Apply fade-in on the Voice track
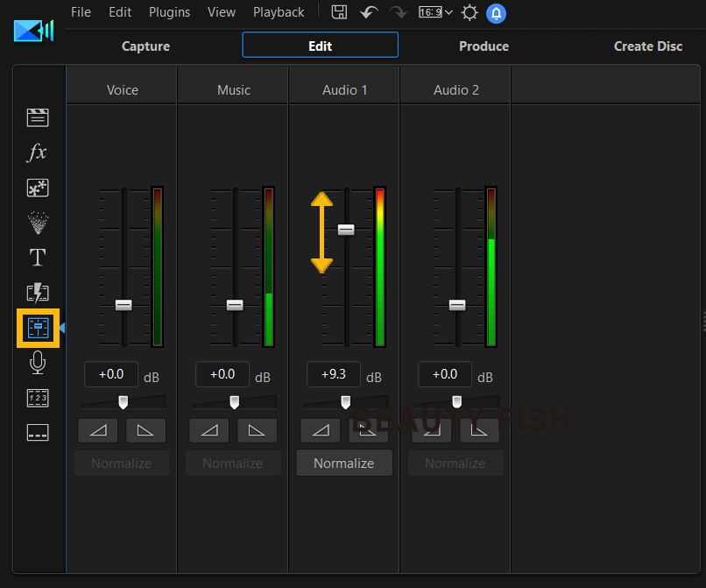 (x=97, y=429)
